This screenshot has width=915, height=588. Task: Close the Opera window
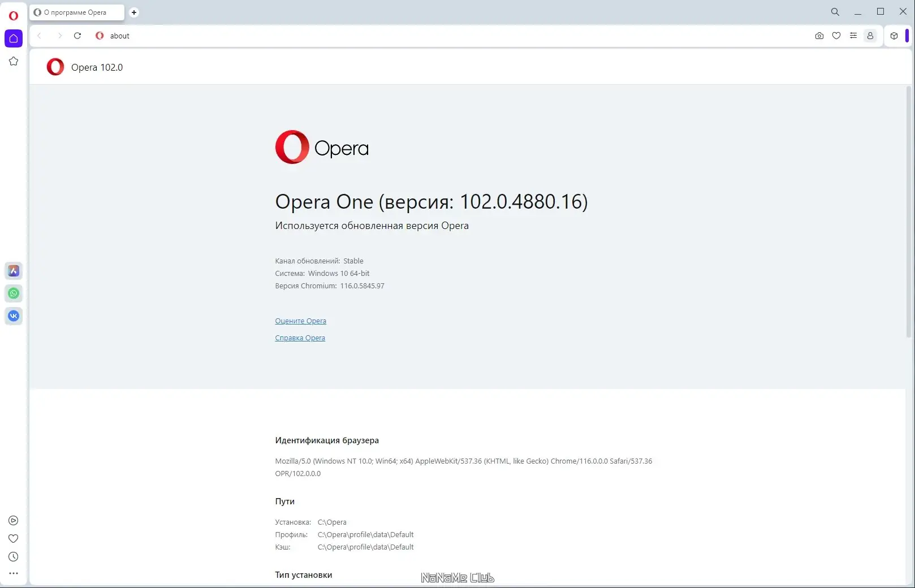point(903,12)
